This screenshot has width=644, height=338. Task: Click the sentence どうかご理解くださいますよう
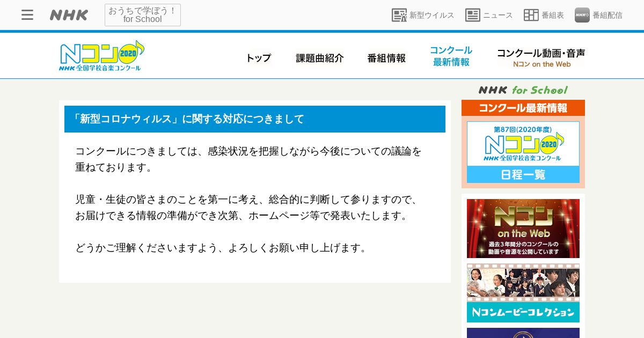pyautogui.click(x=222, y=248)
